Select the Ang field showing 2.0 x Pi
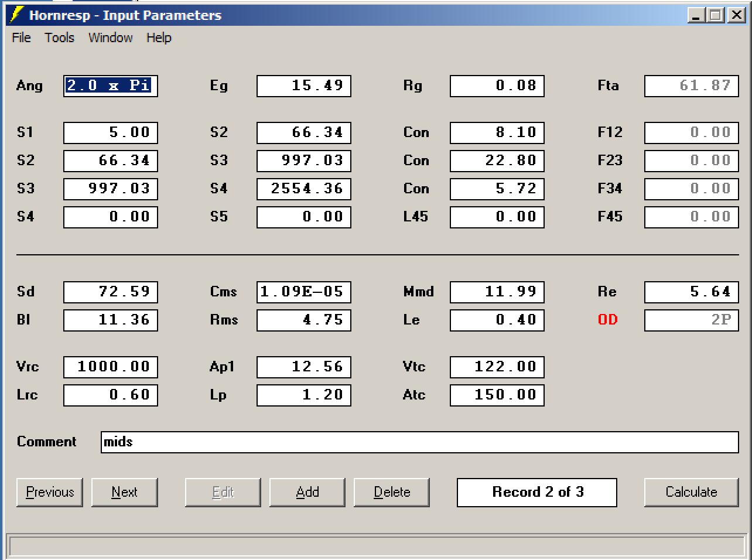The height and width of the screenshot is (560, 752). tap(111, 86)
